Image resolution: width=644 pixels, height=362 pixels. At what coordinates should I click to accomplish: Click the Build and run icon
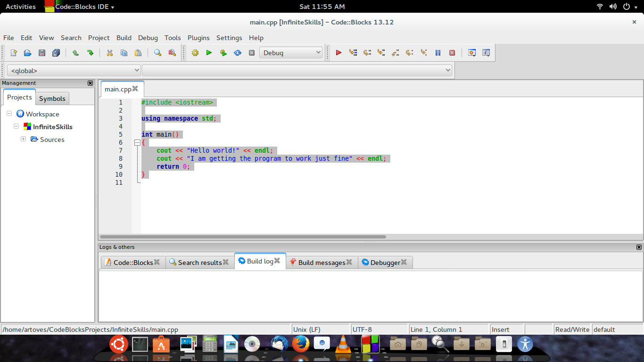(223, 53)
